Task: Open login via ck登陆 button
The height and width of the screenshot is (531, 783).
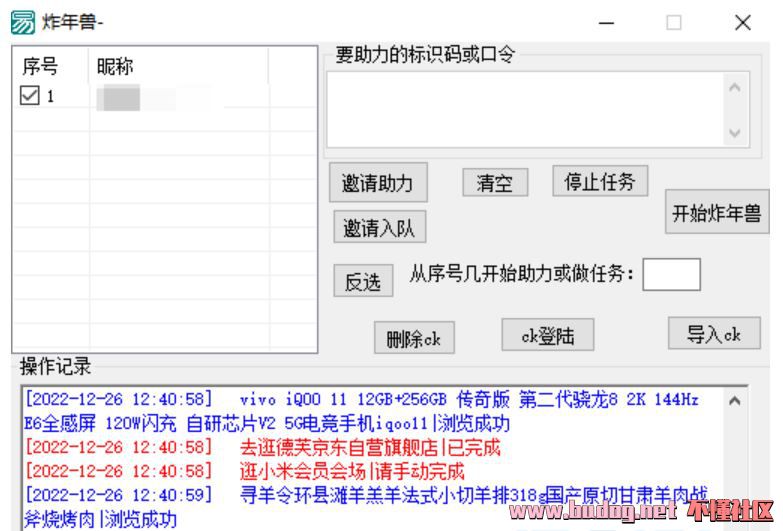Action: pos(547,336)
